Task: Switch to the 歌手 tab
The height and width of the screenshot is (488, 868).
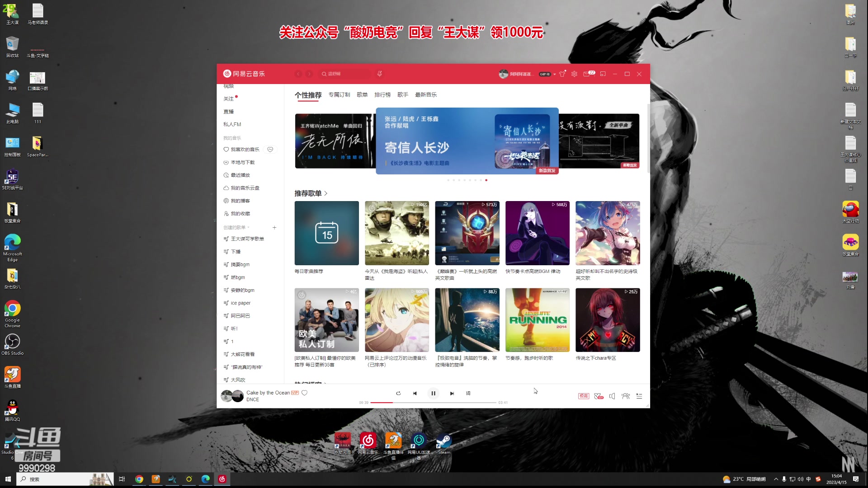Action: 403,94
